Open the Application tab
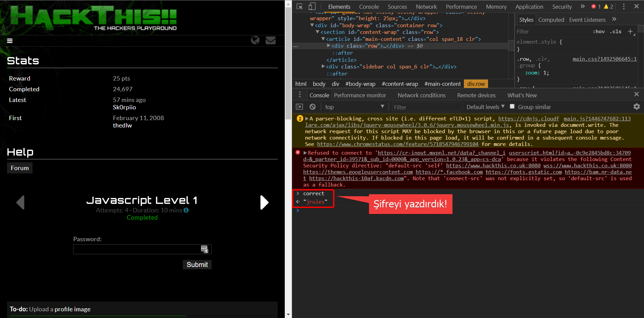 tap(529, 6)
